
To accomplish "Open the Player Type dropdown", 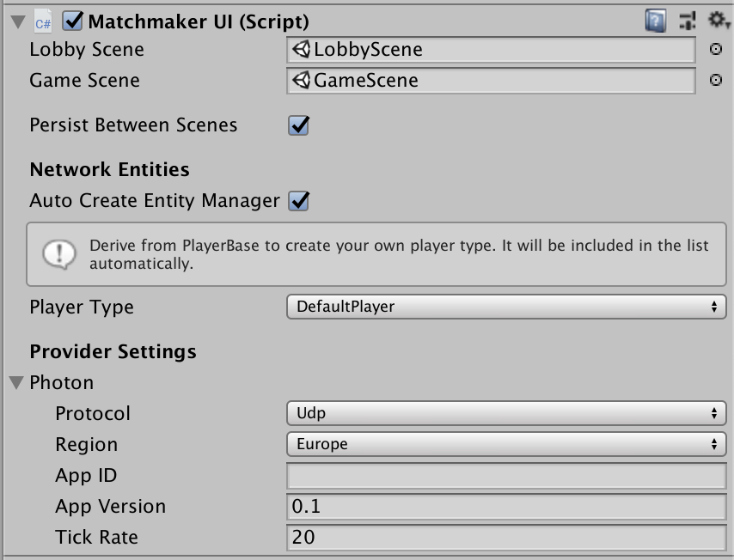I will coord(506,307).
